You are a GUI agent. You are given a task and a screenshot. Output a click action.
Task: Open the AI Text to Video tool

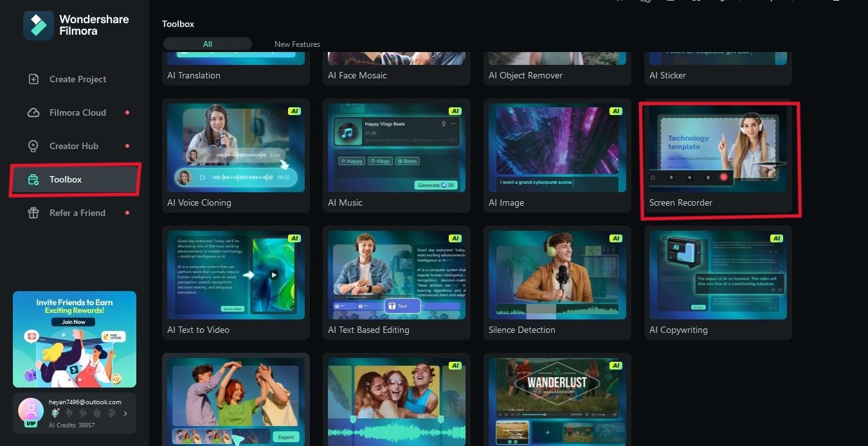click(236, 283)
